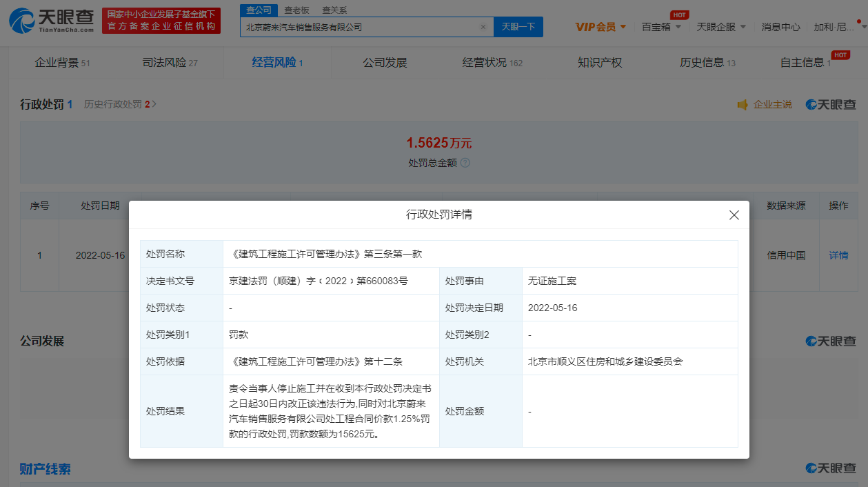Image resolution: width=868 pixels, height=487 pixels.
Task: Open the 天眼企服 dropdown menu
Action: tap(722, 27)
